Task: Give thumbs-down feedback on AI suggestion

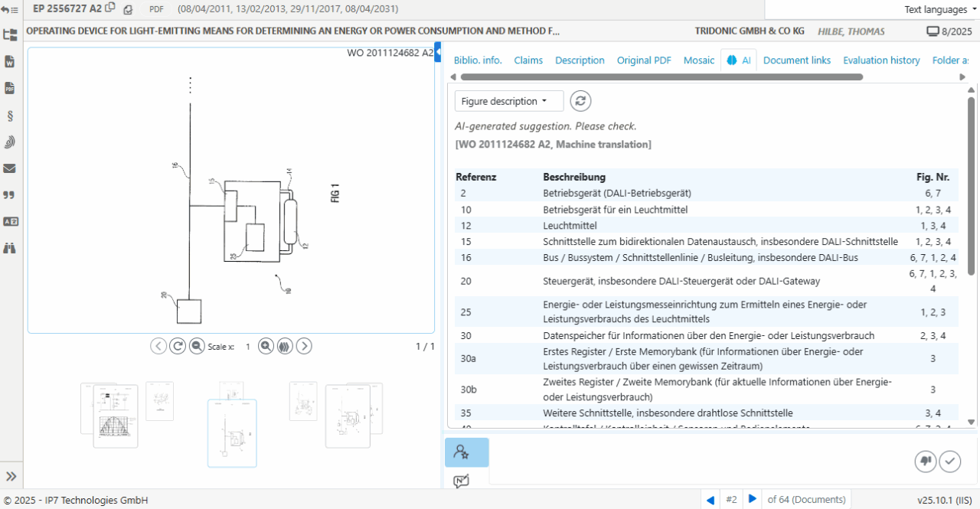Action: click(925, 462)
